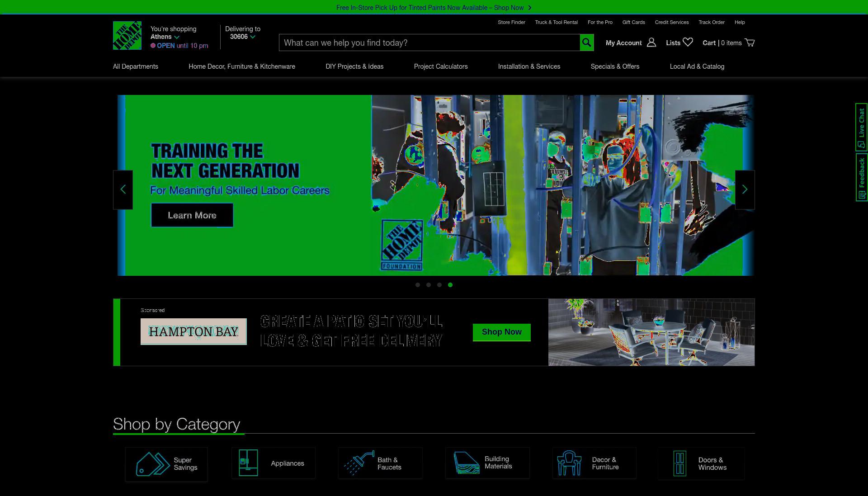Click Doors & Windows door icon
Viewport: 868px width, 496px height.
point(679,463)
